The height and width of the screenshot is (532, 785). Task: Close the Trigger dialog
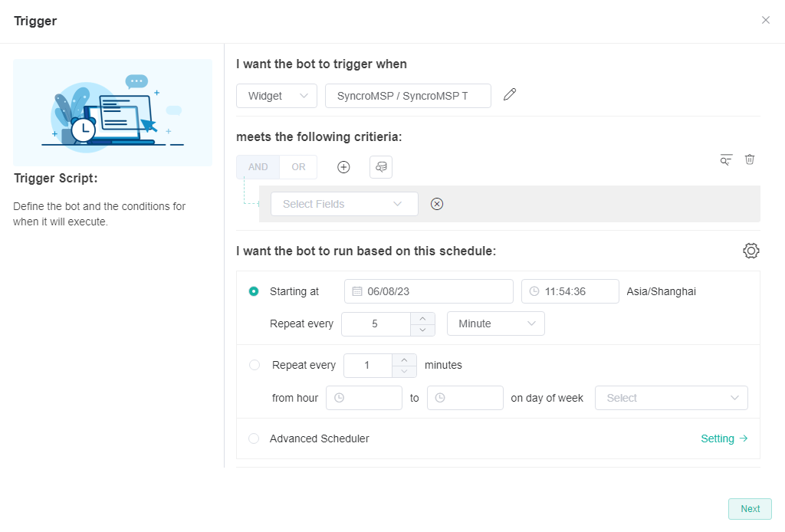(765, 21)
